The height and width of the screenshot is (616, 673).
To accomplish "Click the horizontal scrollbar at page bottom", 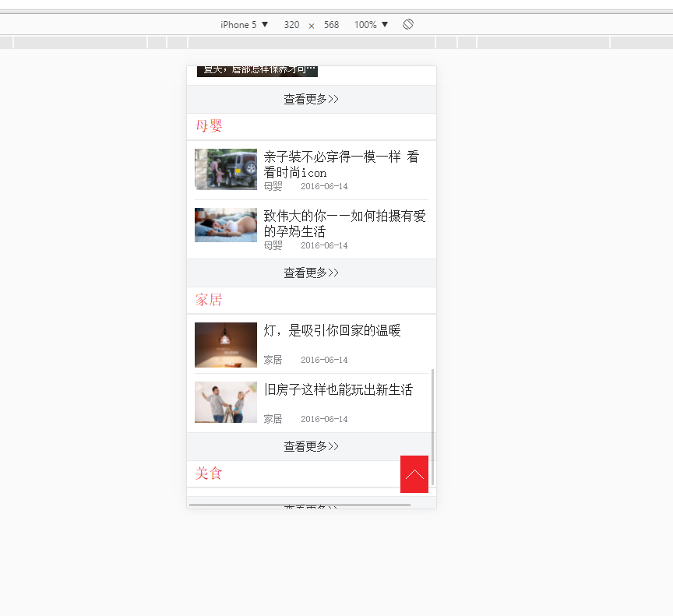I will click(300, 505).
